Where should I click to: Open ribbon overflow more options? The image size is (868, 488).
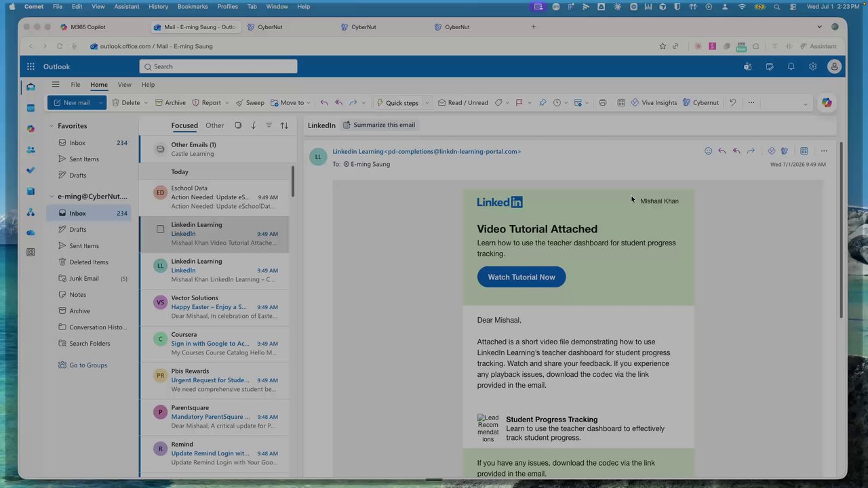click(751, 102)
